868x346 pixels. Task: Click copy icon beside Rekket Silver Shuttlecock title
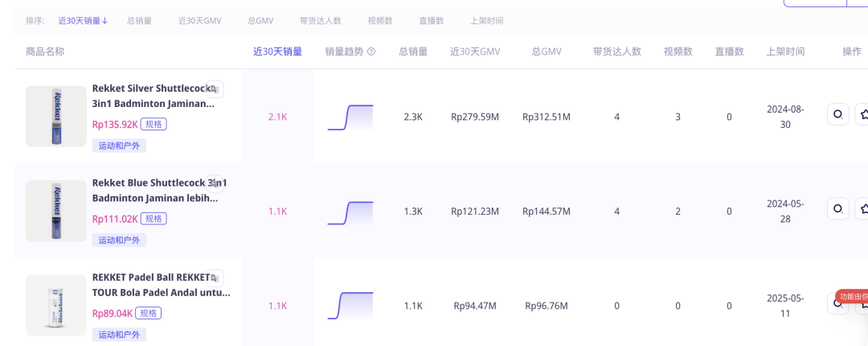pos(215,89)
